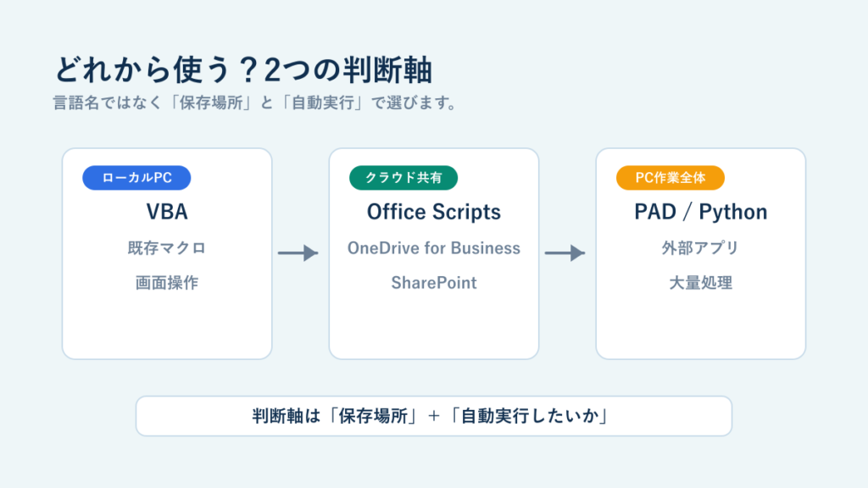Click the text 画面操作
The image size is (868, 488).
click(167, 283)
